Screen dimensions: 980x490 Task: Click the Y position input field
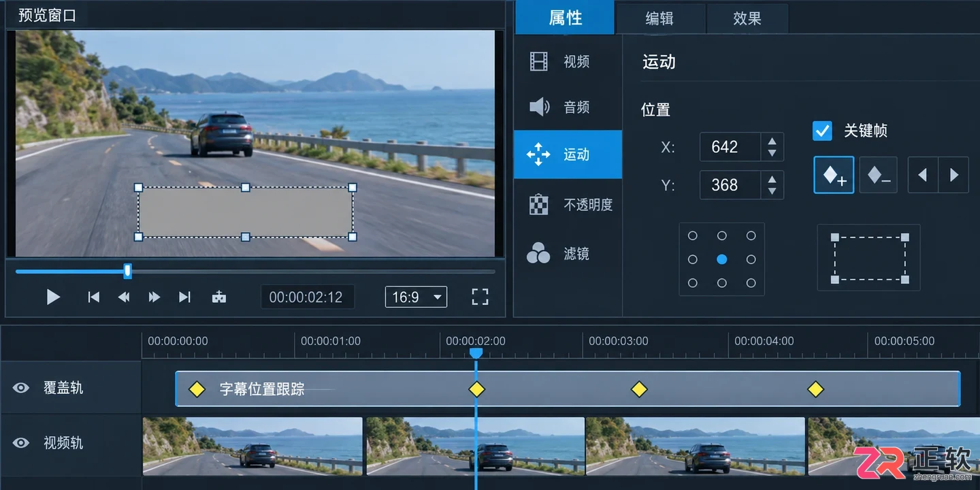730,185
